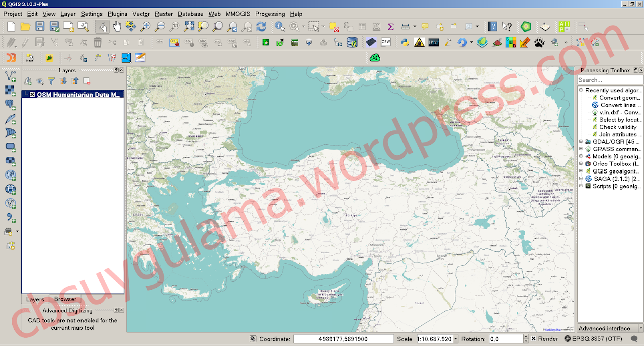Click the Zoom Out magnifier tool
Image resolution: width=644 pixels, height=346 pixels.
[160, 27]
